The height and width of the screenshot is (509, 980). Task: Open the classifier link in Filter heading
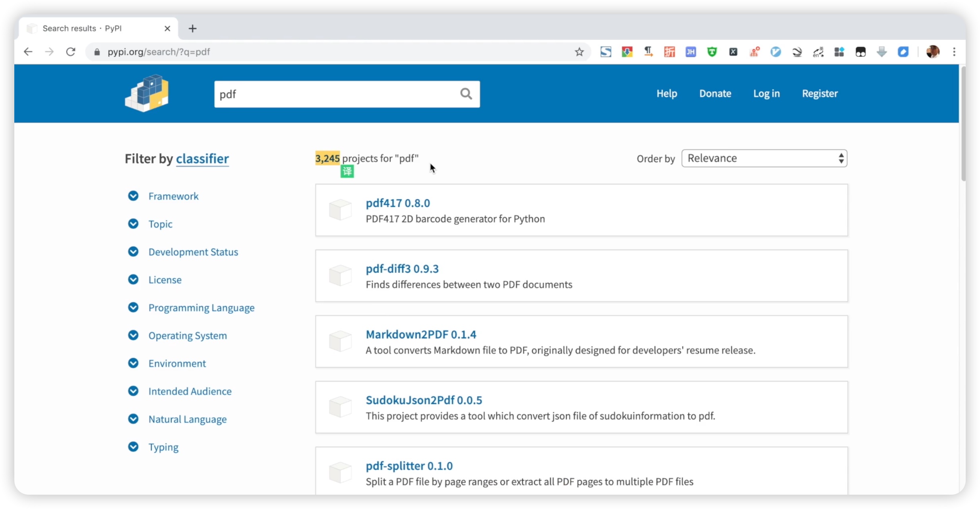(202, 159)
